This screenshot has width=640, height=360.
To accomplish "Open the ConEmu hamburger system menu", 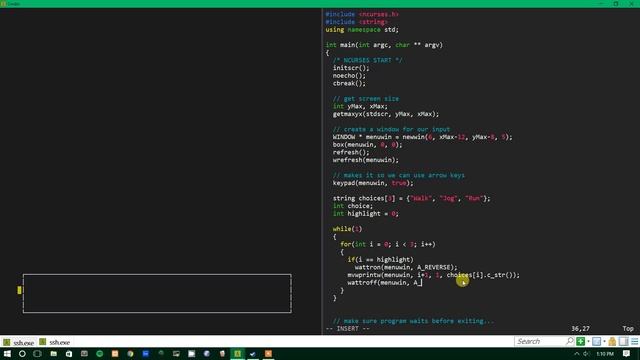I will click(634, 341).
